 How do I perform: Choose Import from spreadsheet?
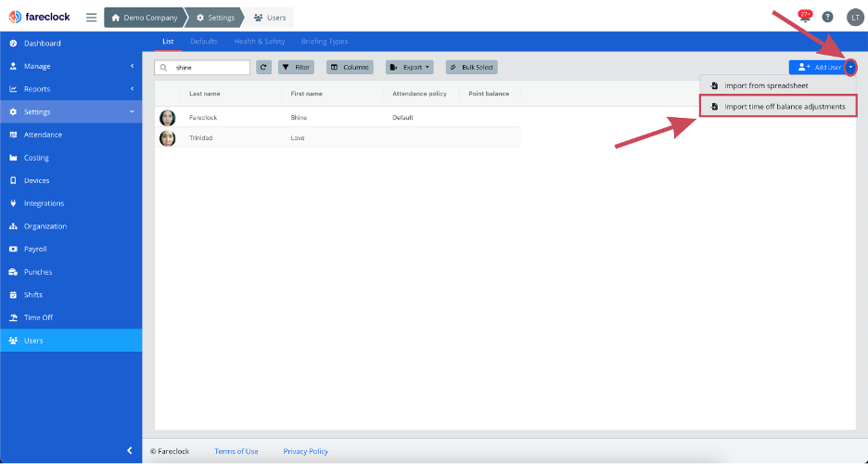(x=778, y=85)
